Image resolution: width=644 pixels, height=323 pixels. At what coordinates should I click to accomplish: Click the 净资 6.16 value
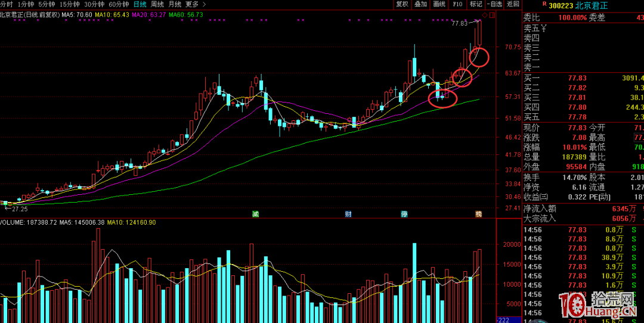click(x=579, y=188)
